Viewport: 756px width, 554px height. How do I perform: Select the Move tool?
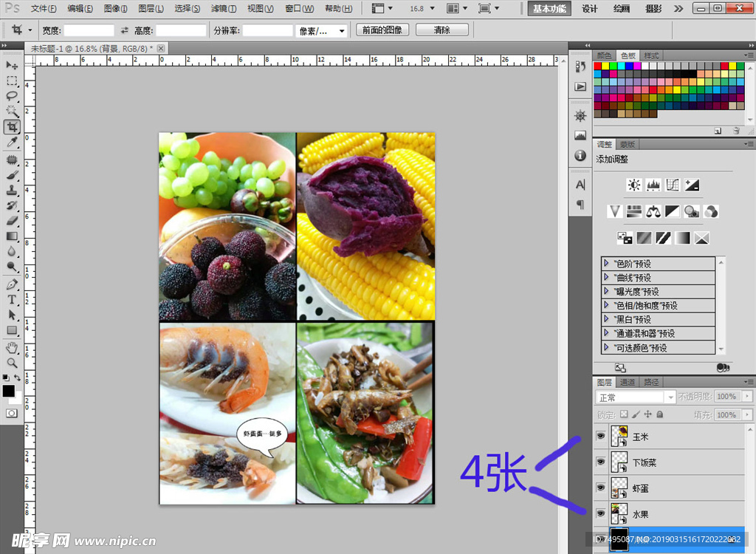13,66
